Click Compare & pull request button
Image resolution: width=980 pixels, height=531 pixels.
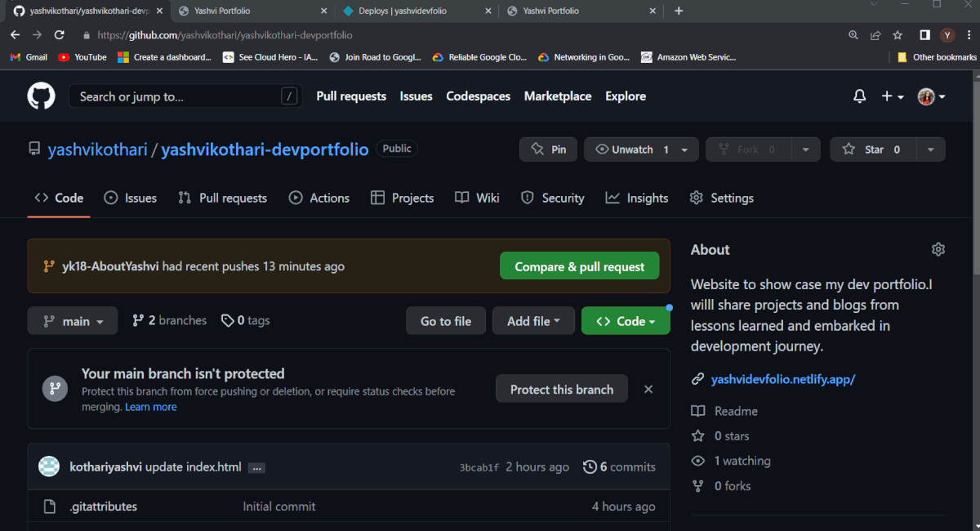580,266
